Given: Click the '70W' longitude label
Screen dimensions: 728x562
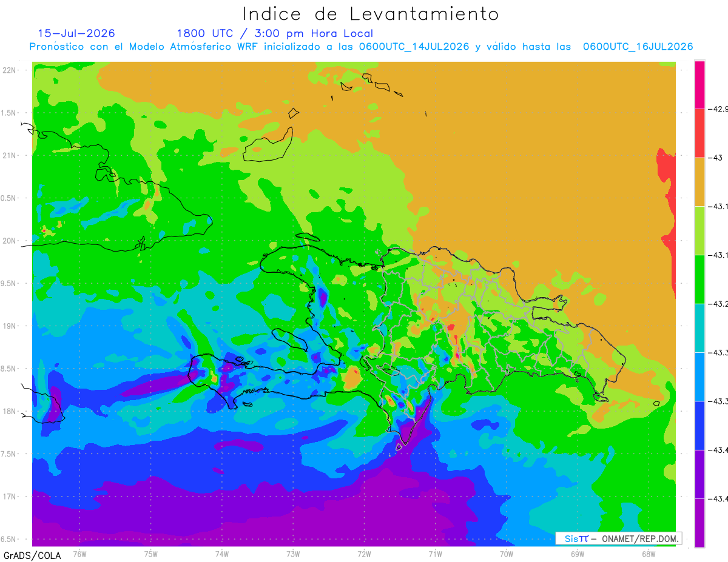Looking at the screenshot, I should tap(507, 554).
